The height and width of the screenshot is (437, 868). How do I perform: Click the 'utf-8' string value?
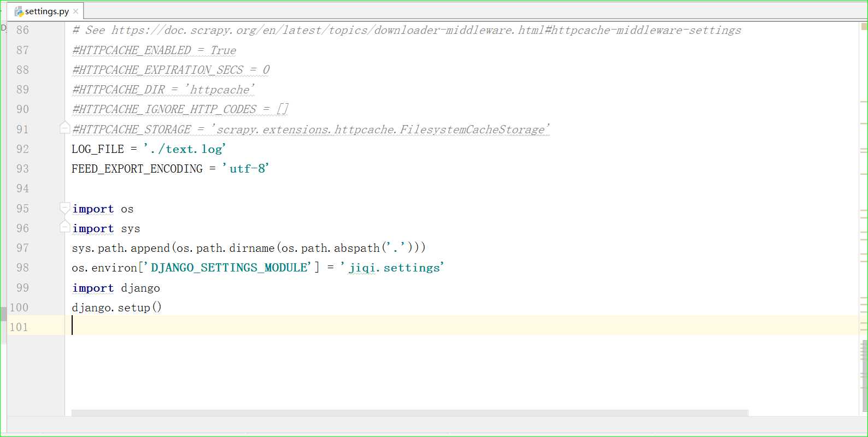click(x=246, y=169)
